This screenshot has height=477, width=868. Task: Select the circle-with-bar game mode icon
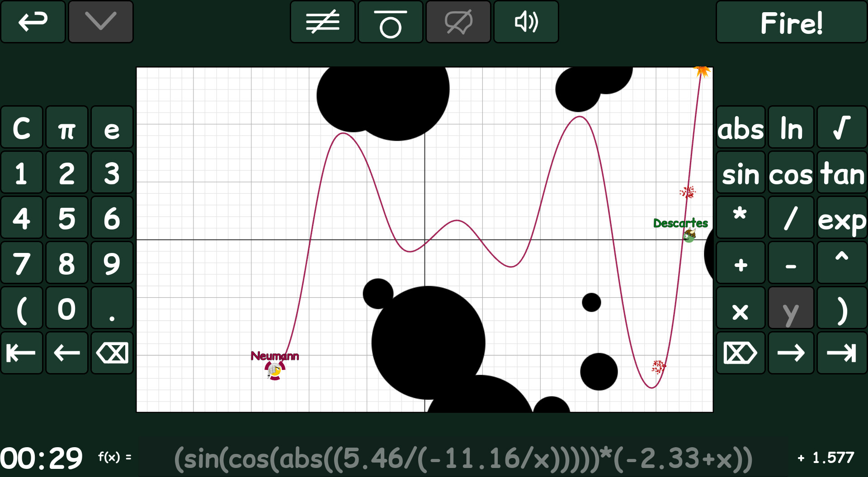pos(390,22)
